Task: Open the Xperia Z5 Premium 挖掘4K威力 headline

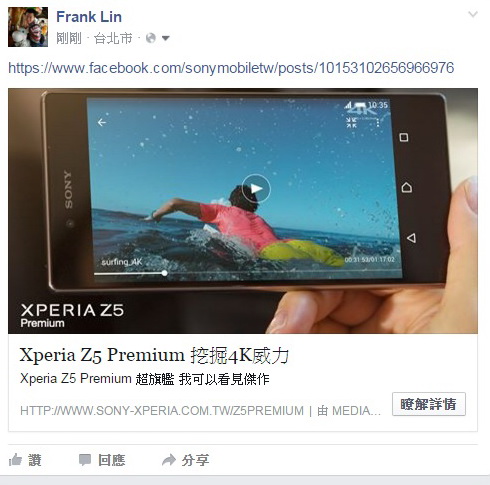Action: pos(154,355)
